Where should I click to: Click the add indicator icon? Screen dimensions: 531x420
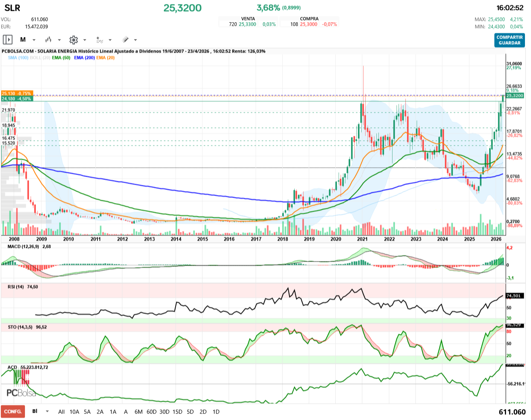click(99, 40)
